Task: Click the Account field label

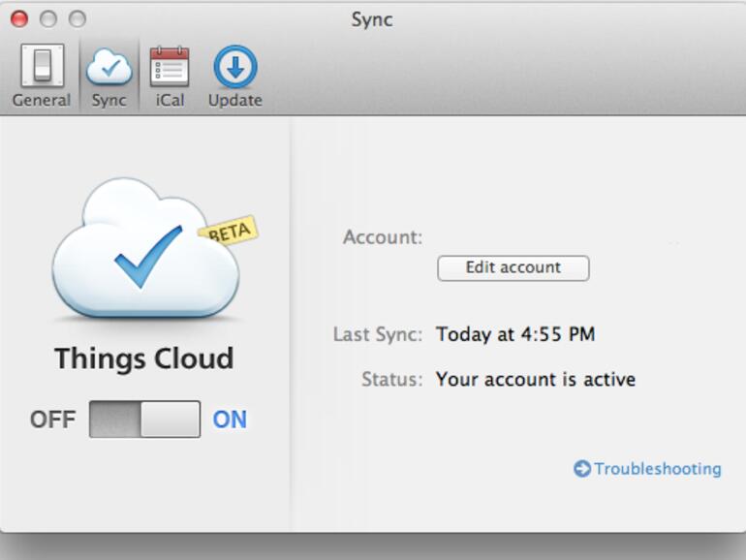Action: pos(383,237)
